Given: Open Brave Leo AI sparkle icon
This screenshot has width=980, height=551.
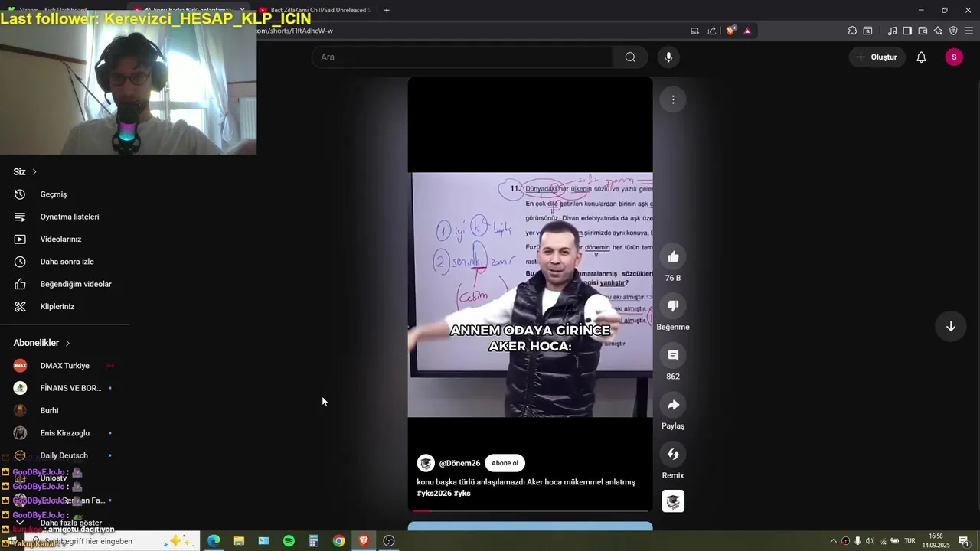Looking at the screenshot, I should pyautogui.click(x=938, y=31).
